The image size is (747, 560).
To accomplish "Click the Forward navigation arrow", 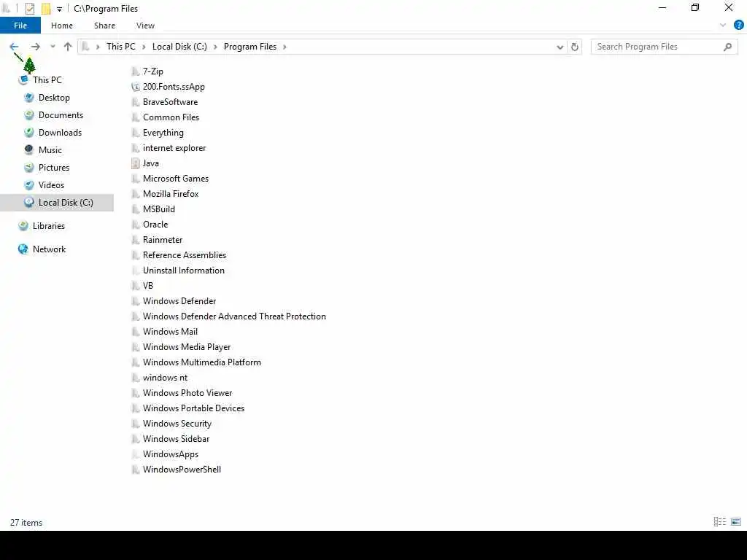I will (35, 47).
